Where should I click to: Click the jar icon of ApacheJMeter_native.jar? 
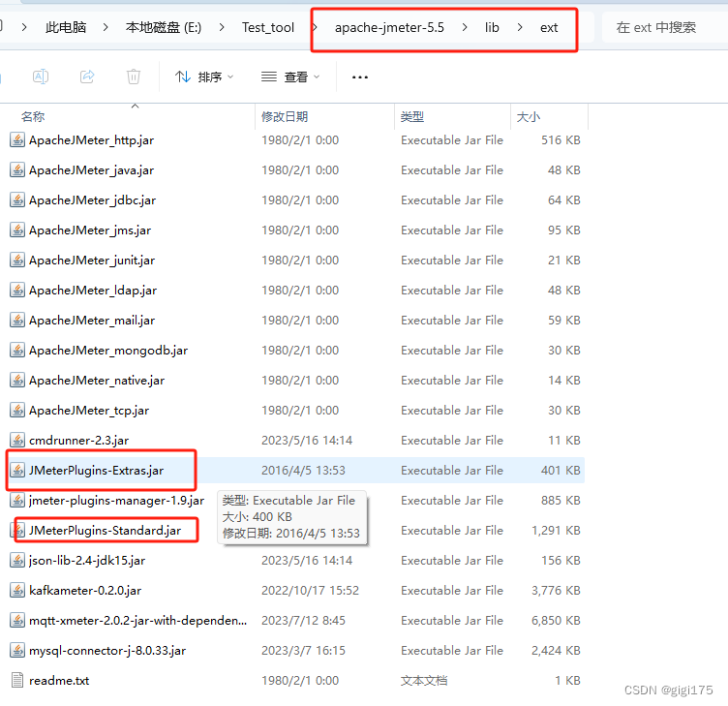point(17,381)
